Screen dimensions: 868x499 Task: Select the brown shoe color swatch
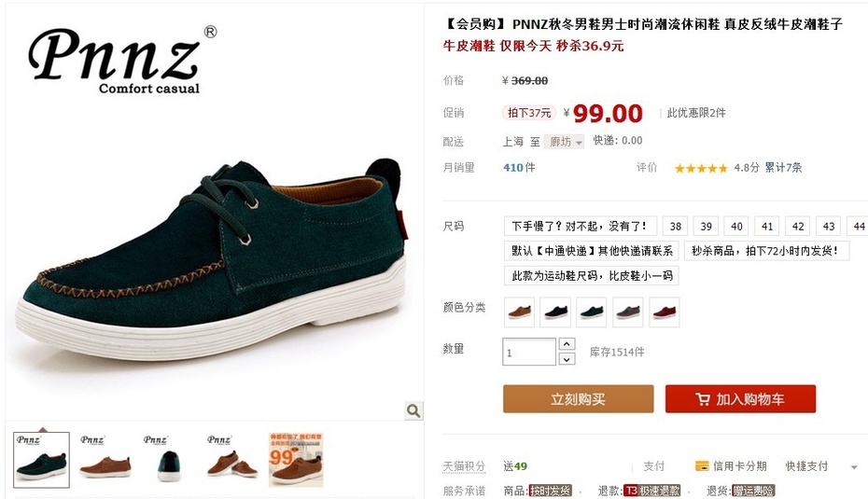click(x=519, y=312)
